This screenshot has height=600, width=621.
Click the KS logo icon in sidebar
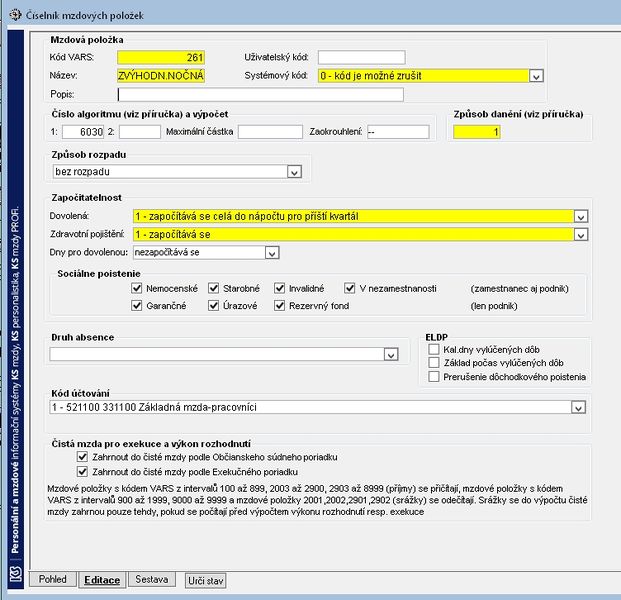(x=15, y=574)
